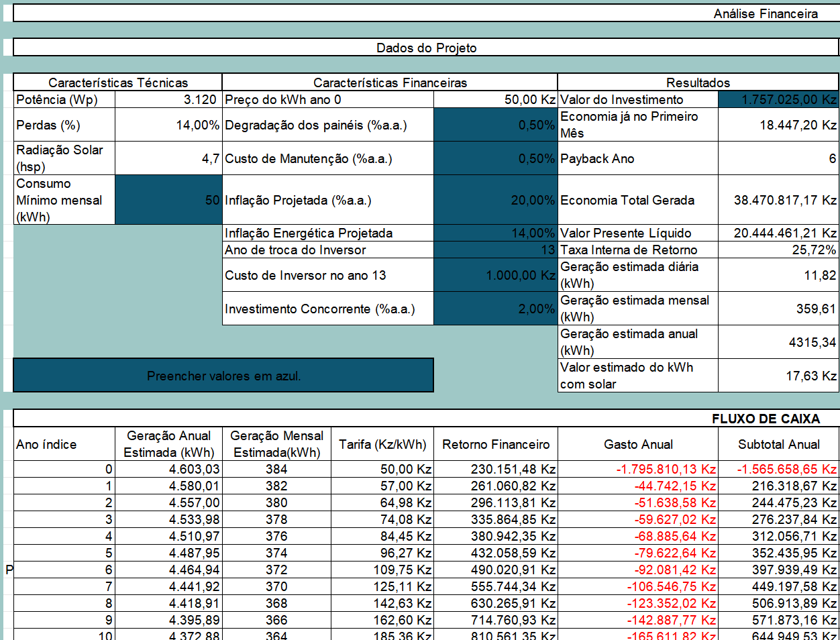The image size is (840, 640).
Task: Click monthly generation 378
Action: click(276, 519)
